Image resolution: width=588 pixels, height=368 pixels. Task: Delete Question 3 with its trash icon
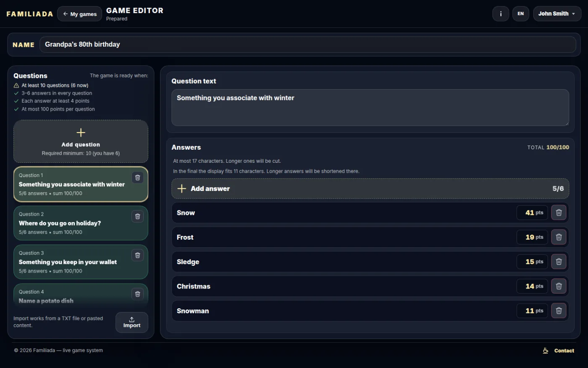coord(137,255)
